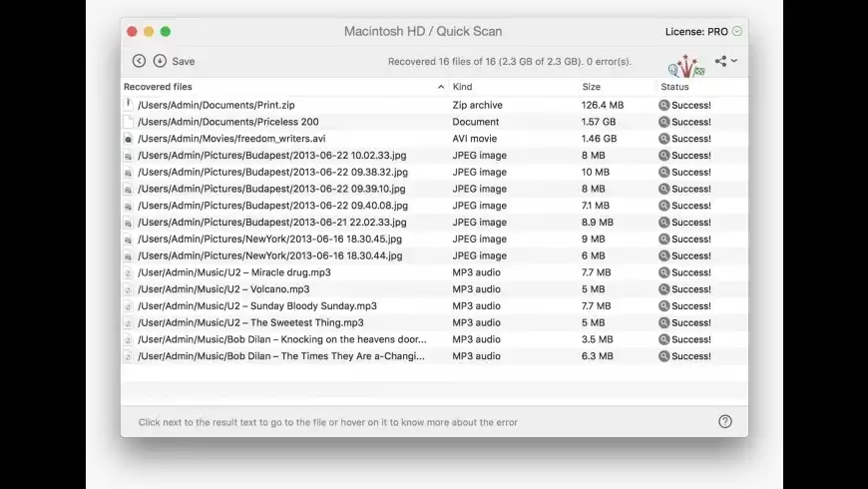This screenshot has height=489, width=868.
Task: Click the Zip archive kind cell
Action: [477, 105]
